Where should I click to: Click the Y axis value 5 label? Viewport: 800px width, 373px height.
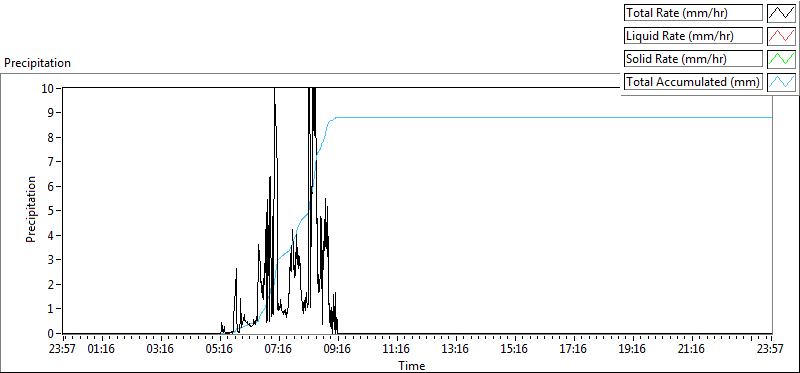click(x=51, y=211)
